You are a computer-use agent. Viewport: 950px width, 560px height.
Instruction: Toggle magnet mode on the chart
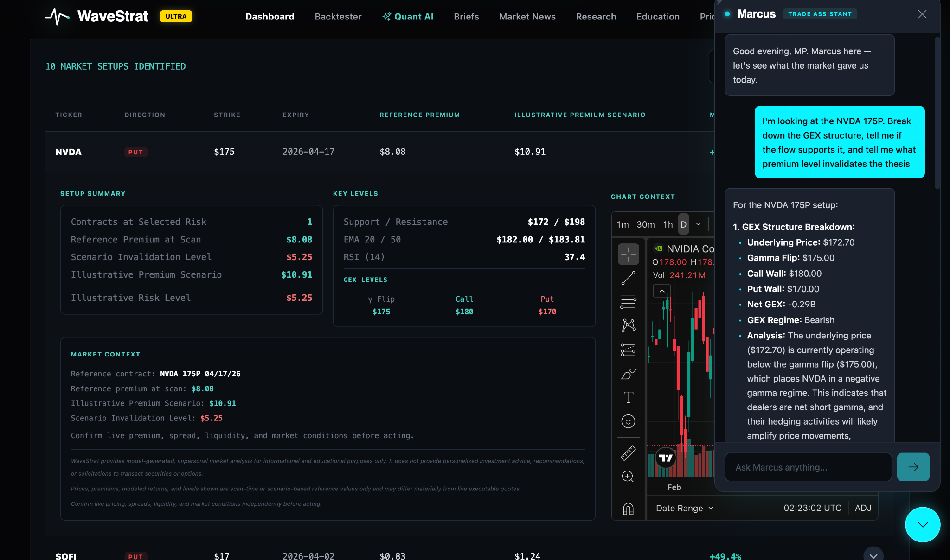coord(628,509)
